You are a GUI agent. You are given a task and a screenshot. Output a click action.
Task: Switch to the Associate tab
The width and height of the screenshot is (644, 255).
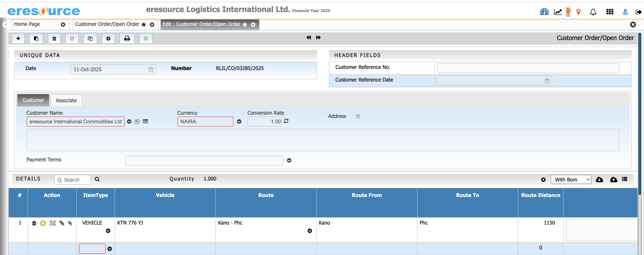(x=66, y=100)
